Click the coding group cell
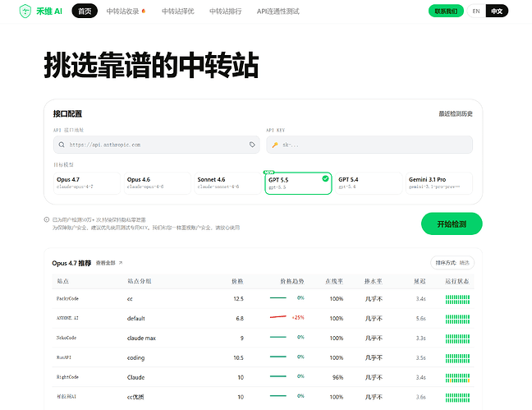Screen dimensions: 532x410 (x=135, y=357)
